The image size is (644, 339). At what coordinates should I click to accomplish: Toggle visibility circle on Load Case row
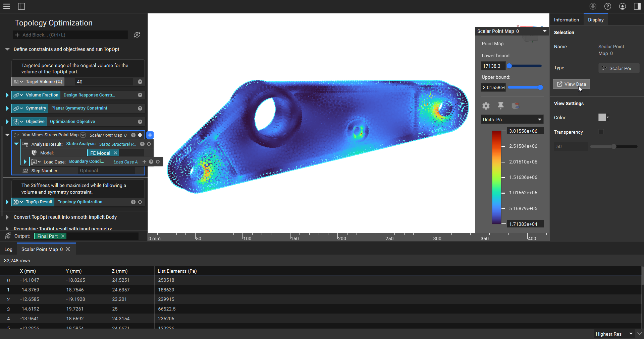[x=158, y=162]
